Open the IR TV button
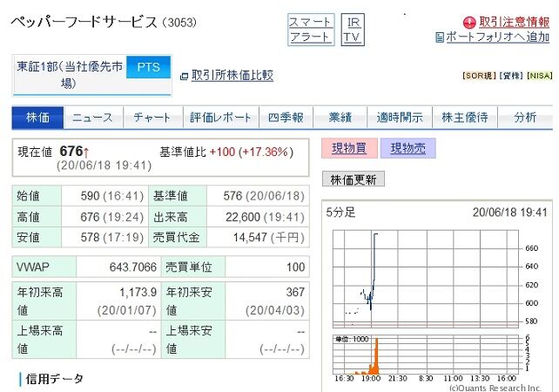Viewport: 559px width, 392px height. click(353, 30)
